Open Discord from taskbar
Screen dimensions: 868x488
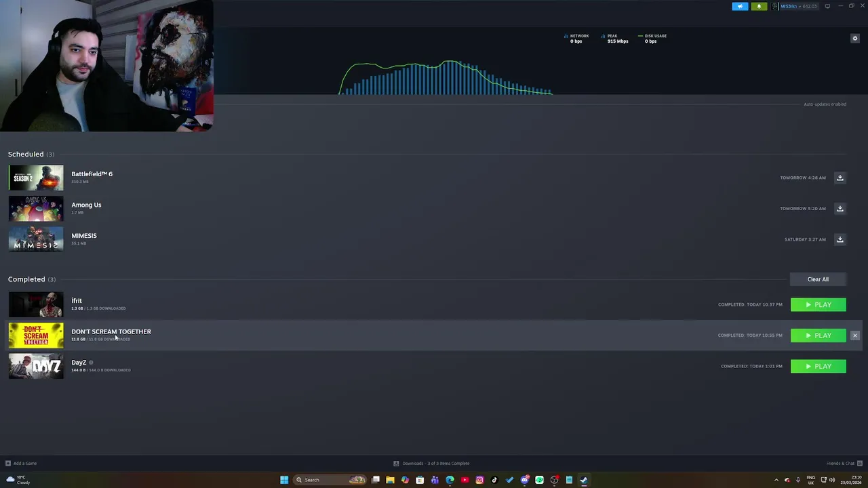pos(524,480)
